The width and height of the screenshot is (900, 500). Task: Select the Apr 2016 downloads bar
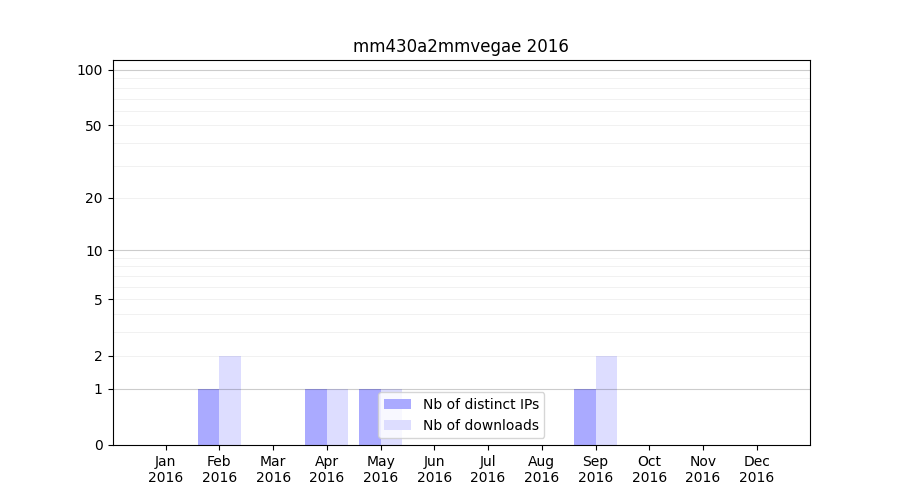338,417
